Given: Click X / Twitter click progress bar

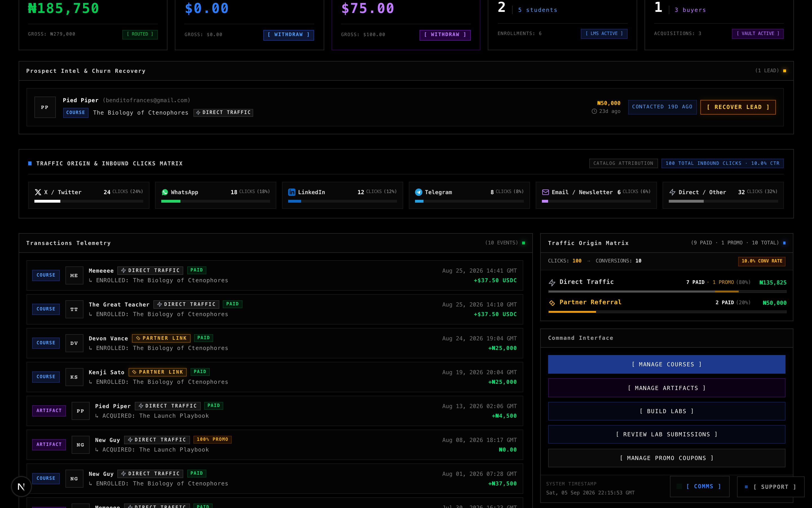Looking at the screenshot, I should pyautogui.click(x=89, y=201).
